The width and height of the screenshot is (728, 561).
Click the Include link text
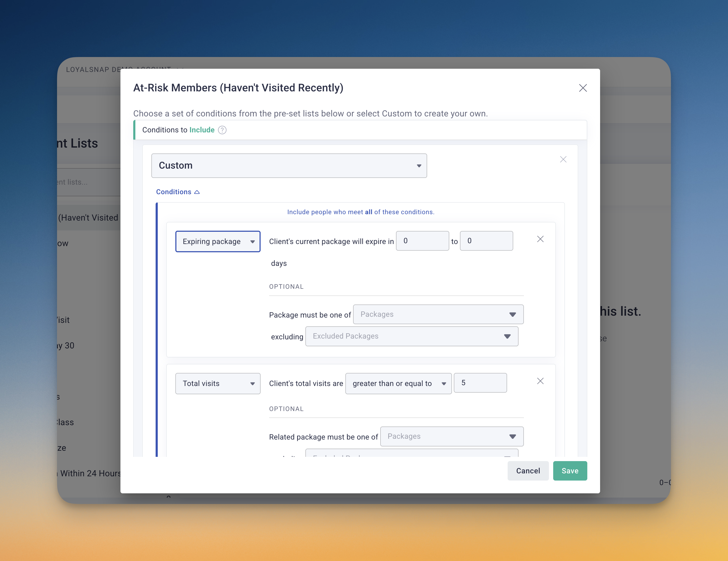pyautogui.click(x=202, y=130)
